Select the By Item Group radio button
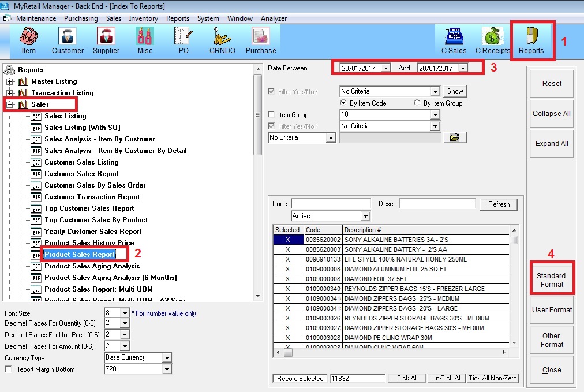This screenshot has height=392, width=584. (418, 103)
